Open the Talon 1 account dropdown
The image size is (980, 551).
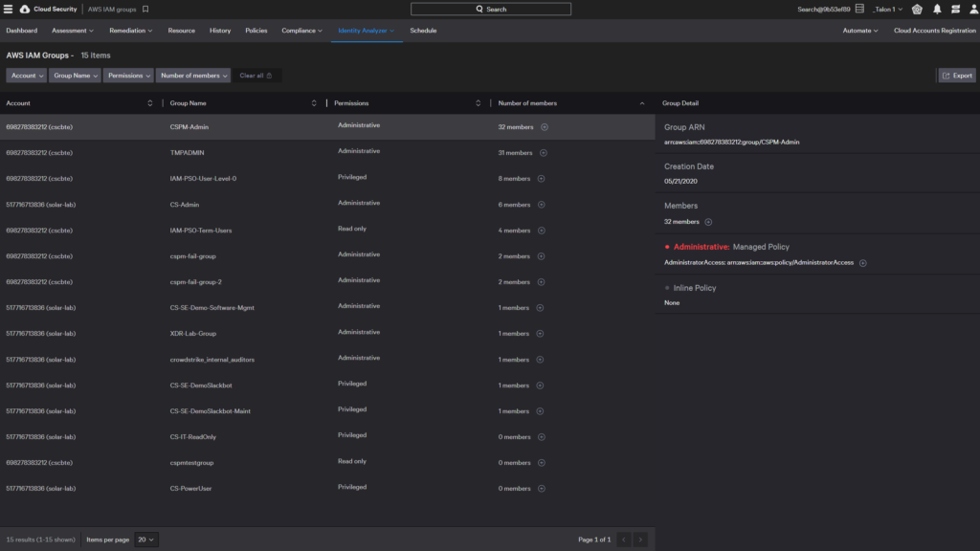pos(888,10)
